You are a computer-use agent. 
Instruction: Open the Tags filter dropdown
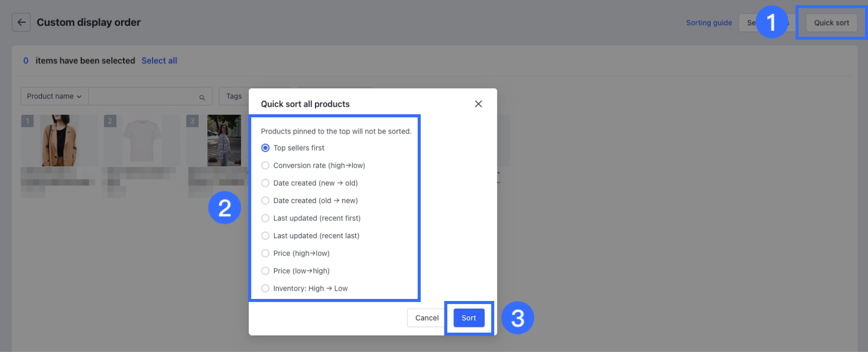click(x=234, y=96)
